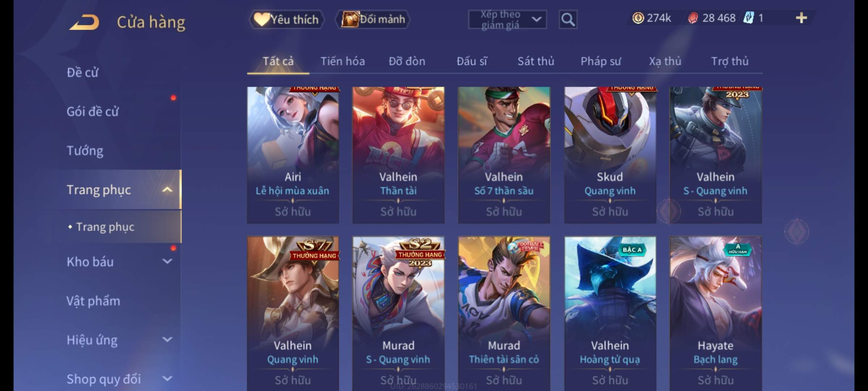Select Hayate Bạch lang skin card
Screen dimensions: 868x391
(715, 314)
